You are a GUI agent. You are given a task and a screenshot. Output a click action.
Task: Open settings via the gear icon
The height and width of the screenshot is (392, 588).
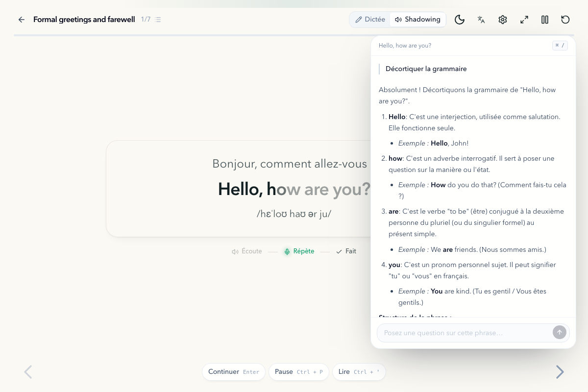tap(503, 20)
